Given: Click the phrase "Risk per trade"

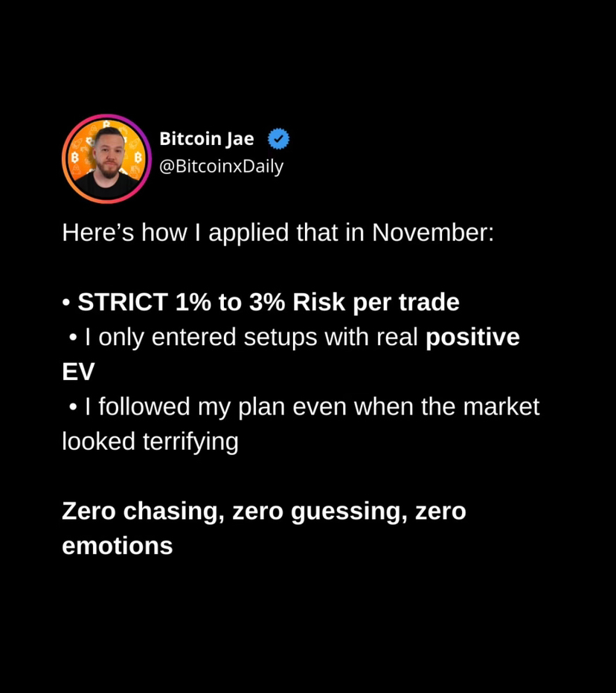Looking at the screenshot, I should (376, 303).
